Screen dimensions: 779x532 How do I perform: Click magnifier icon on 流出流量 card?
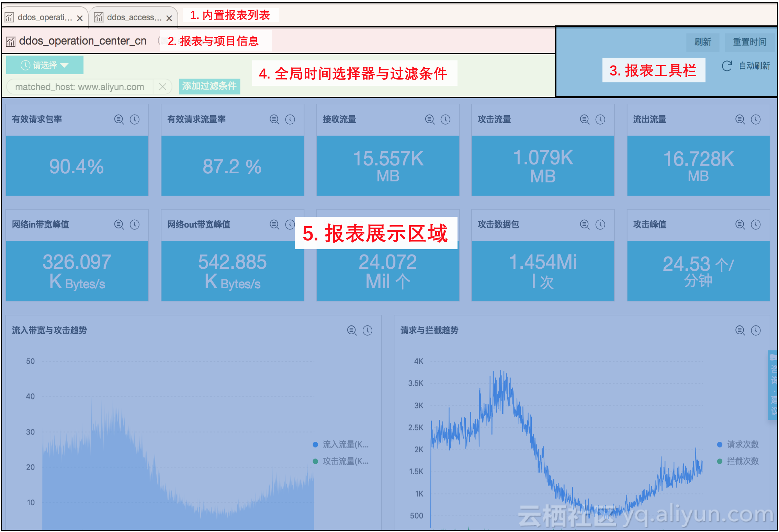pos(740,119)
